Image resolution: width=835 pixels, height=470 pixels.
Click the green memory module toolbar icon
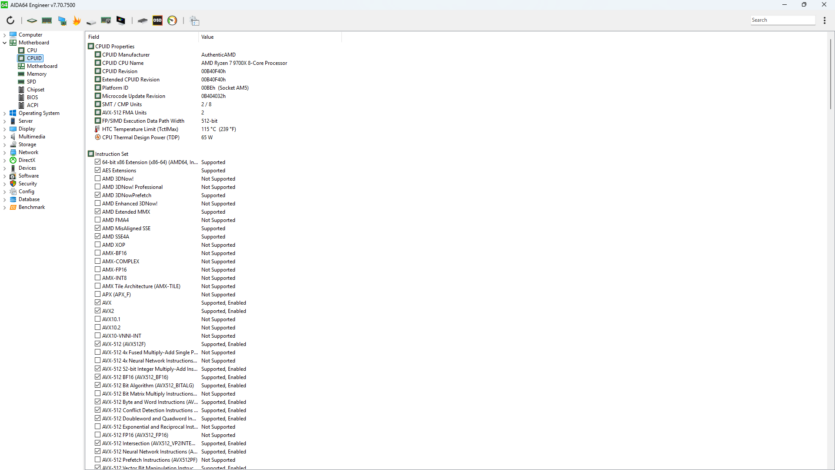[x=47, y=20]
